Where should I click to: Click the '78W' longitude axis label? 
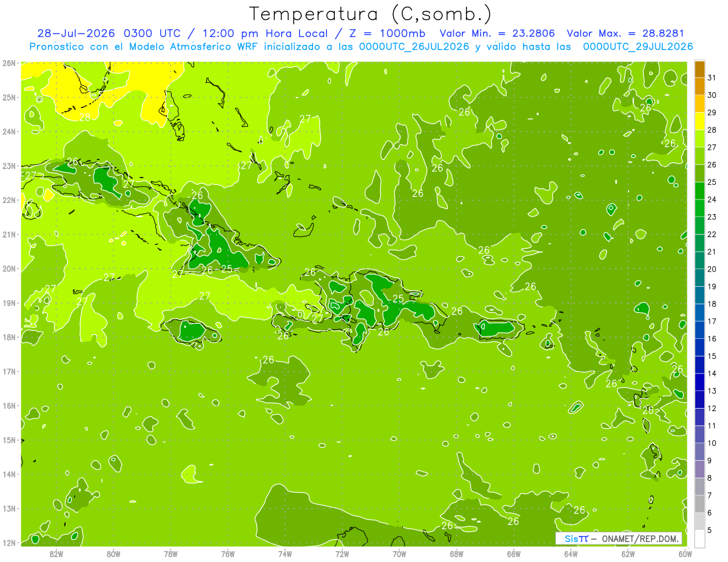170,554
